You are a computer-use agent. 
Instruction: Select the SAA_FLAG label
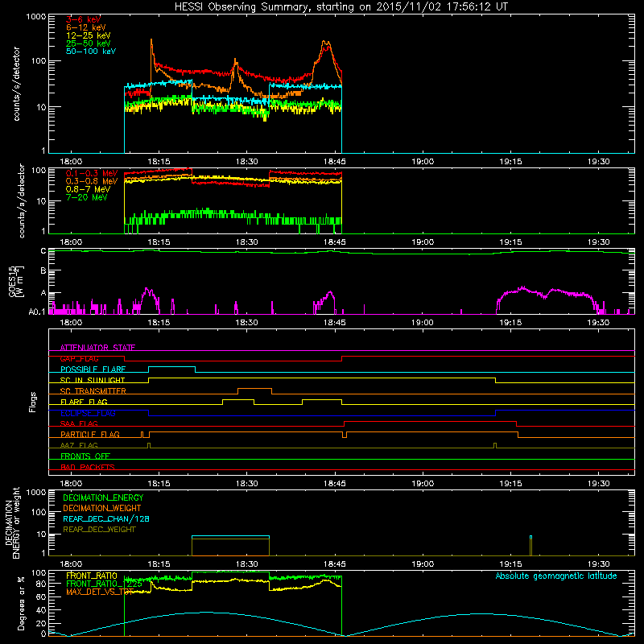click(79, 423)
